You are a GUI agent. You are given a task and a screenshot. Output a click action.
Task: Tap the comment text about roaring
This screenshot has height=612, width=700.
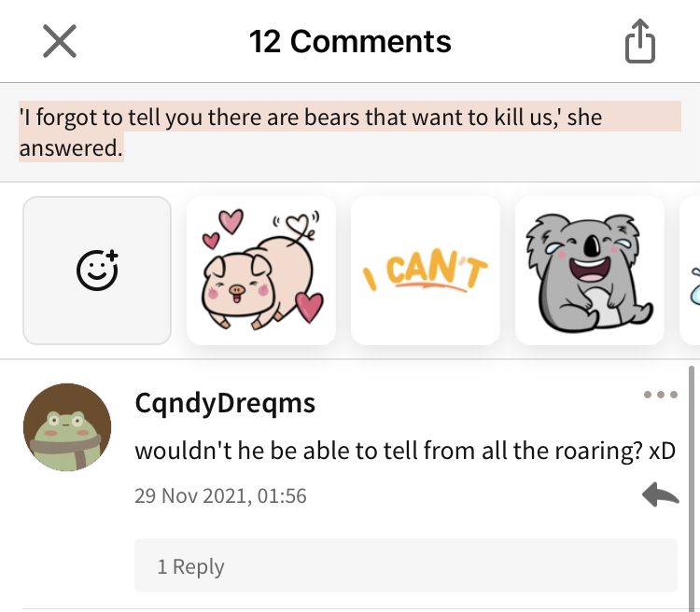click(x=405, y=451)
